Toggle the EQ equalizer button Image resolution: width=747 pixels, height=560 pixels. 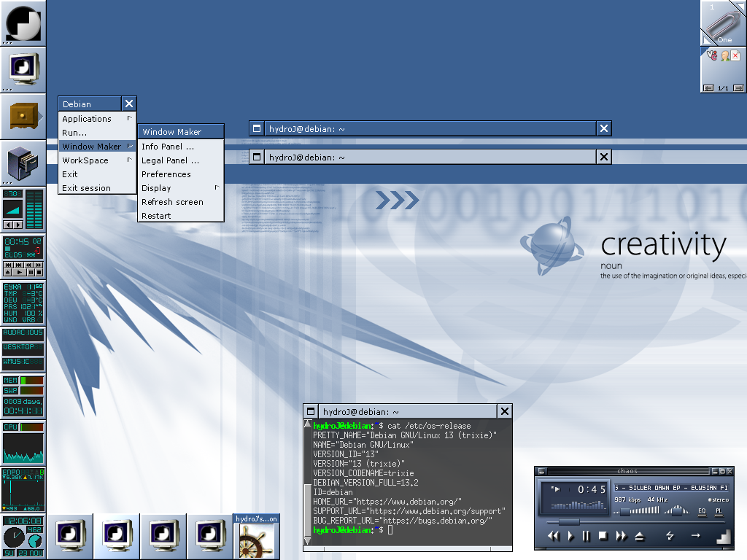(702, 511)
